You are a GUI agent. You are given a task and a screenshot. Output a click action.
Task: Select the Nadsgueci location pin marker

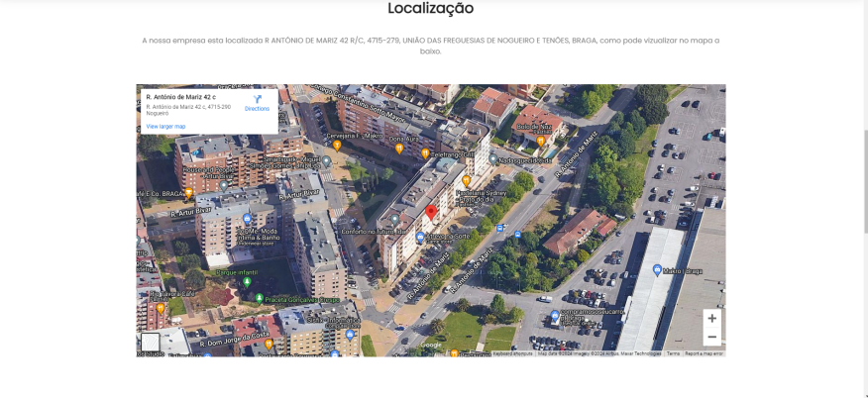point(492,159)
